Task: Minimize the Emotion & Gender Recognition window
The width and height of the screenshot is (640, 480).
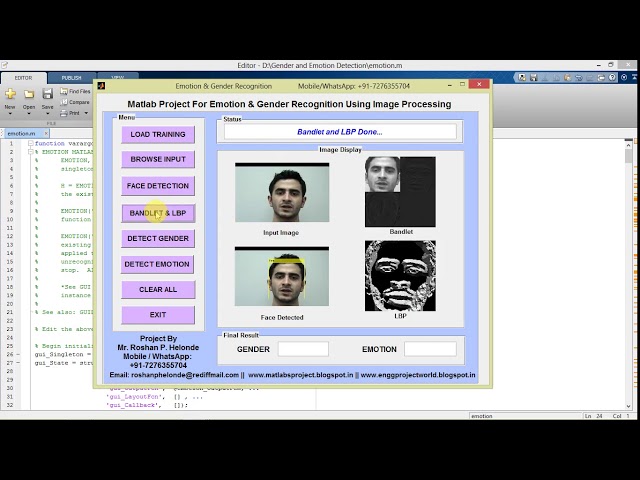Action: click(x=449, y=85)
